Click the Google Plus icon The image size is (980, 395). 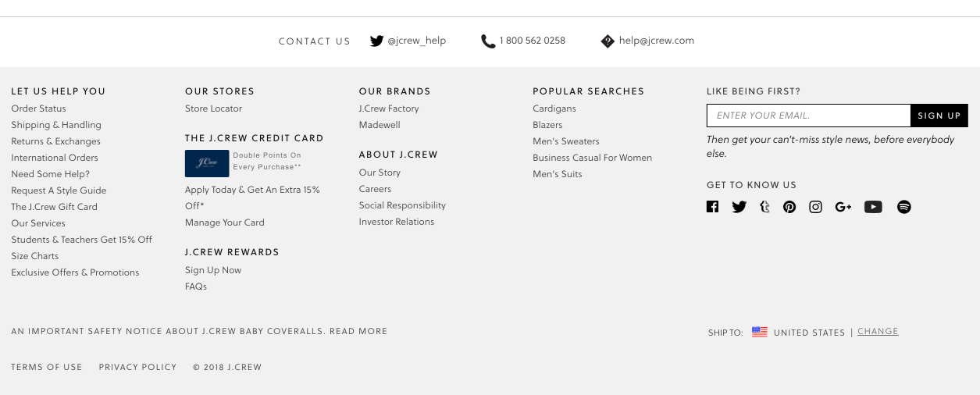[843, 207]
